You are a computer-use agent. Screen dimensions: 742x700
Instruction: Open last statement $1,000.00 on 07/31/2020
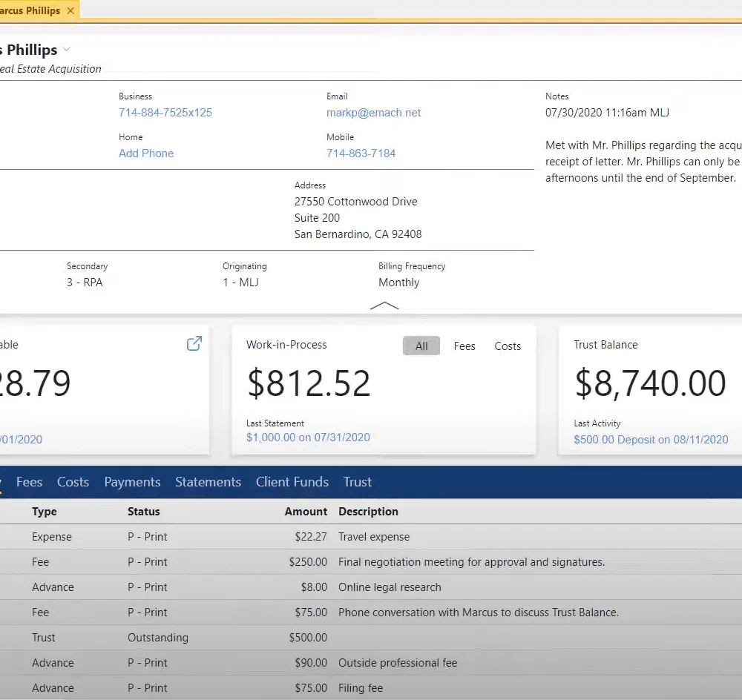tap(308, 437)
